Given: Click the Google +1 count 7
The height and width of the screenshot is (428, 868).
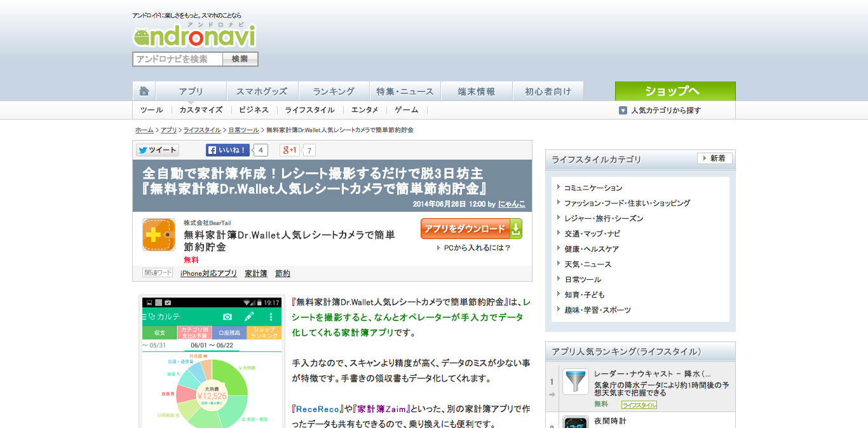Looking at the screenshot, I should pos(309,151).
